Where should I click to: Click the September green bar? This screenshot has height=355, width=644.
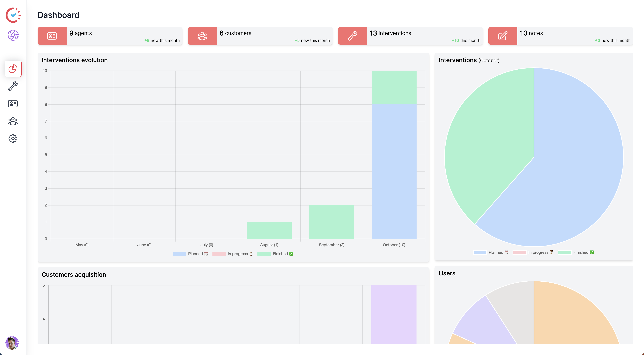(332, 222)
